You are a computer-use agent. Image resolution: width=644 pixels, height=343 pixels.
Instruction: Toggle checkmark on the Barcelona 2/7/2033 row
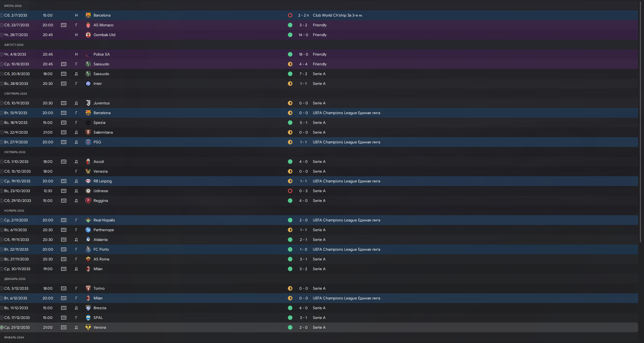[x=2, y=15]
